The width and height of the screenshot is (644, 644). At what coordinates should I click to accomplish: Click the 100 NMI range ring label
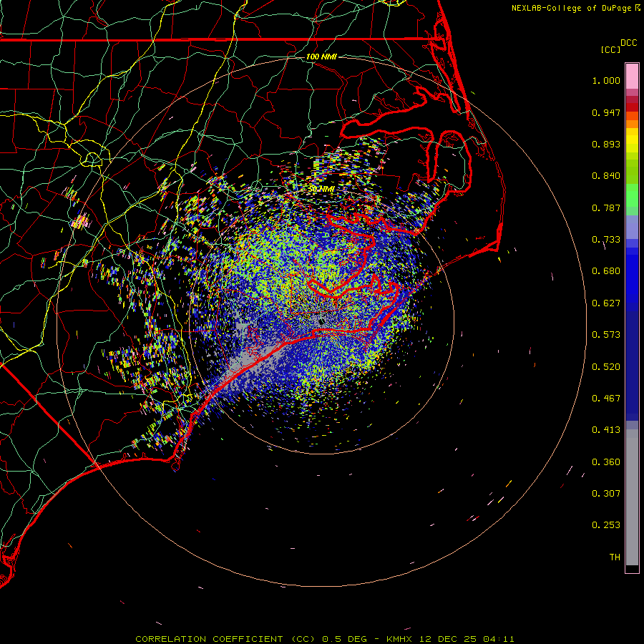point(321,57)
